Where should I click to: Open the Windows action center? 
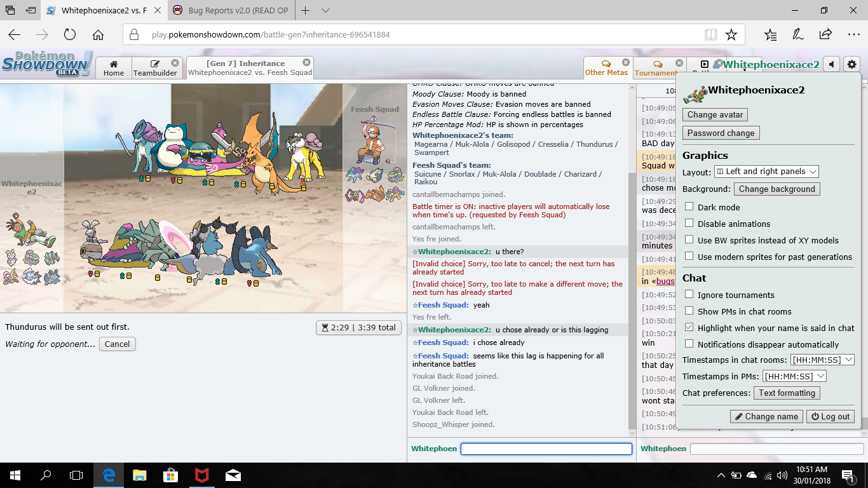pos(848,475)
